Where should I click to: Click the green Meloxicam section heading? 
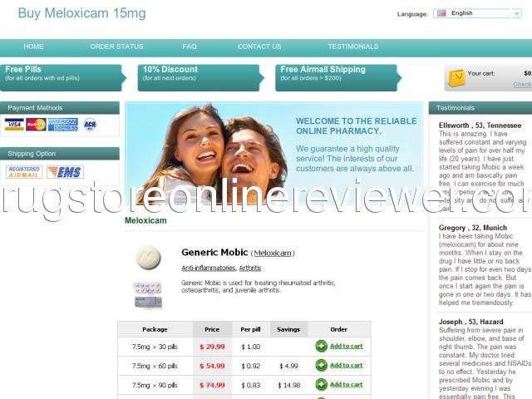tap(145, 220)
